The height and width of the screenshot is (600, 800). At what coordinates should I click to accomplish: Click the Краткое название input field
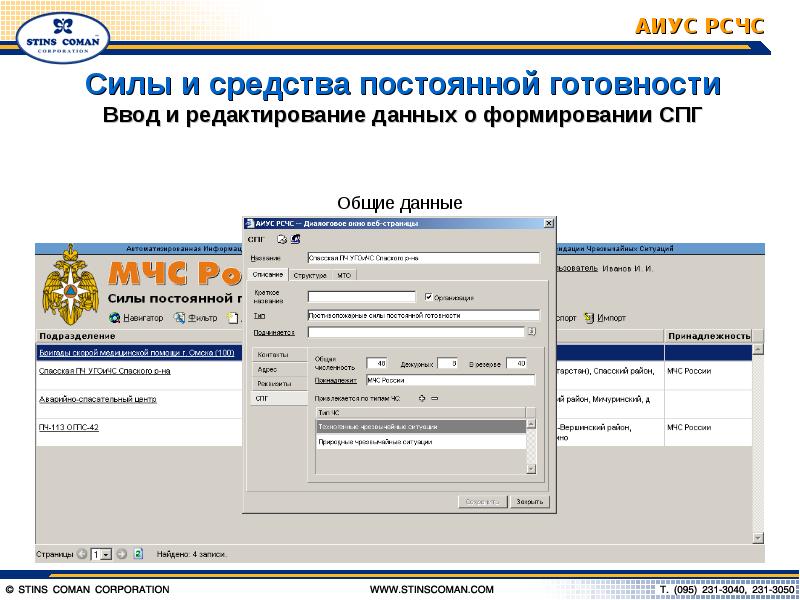(x=362, y=297)
